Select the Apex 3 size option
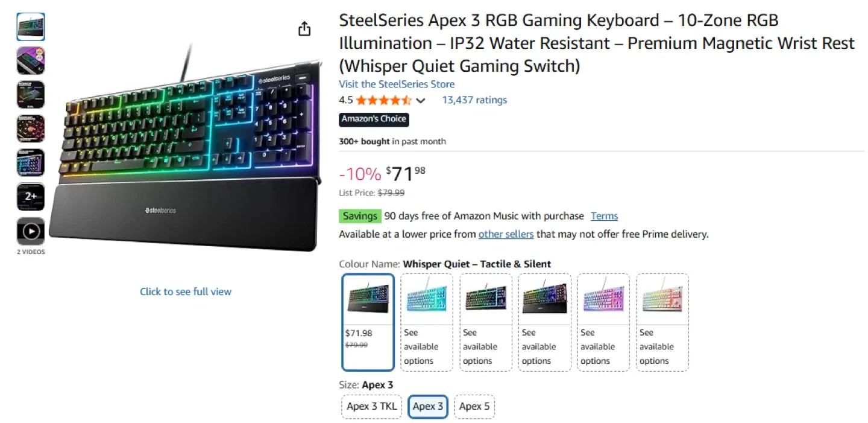The width and height of the screenshot is (868, 423). [x=428, y=406]
